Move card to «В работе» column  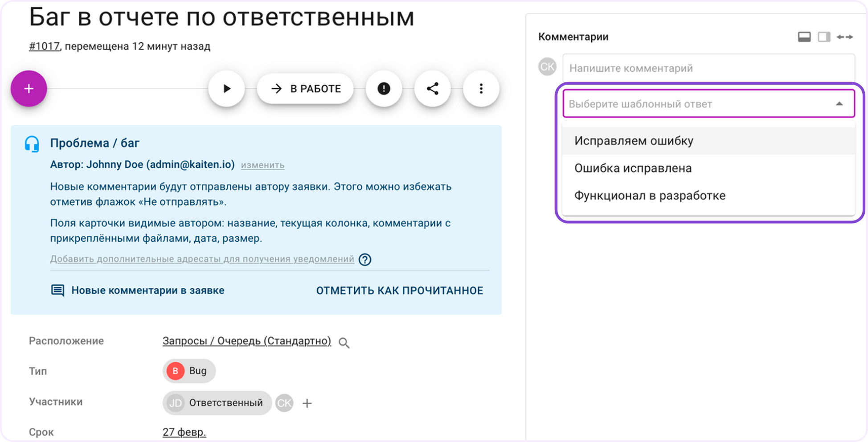coord(305,89)
